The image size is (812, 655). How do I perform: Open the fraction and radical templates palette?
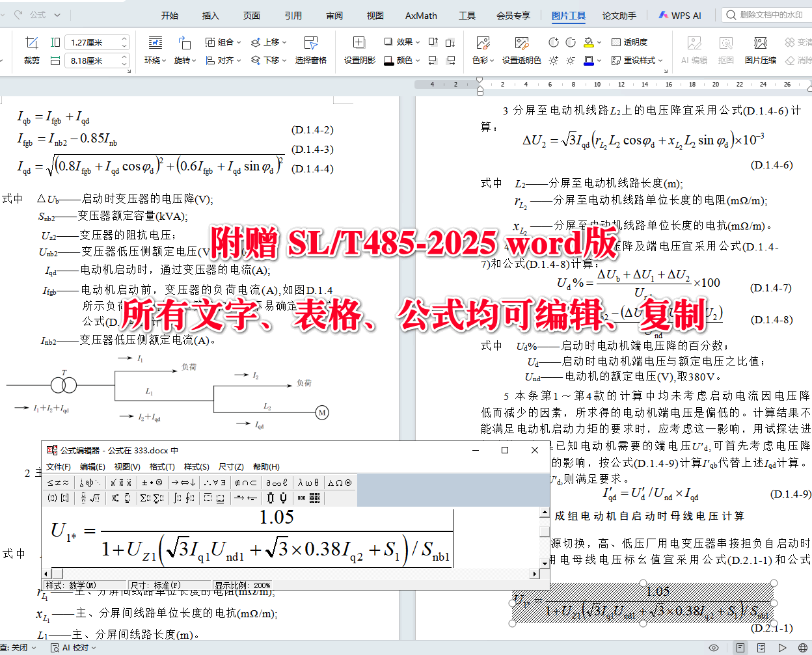pos(90,498)
